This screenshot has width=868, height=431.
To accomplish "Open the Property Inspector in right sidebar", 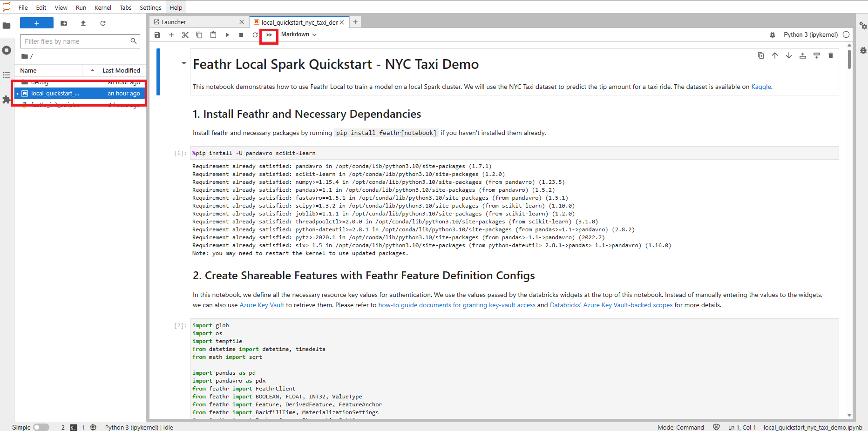I will pyautogui.click(x=863, y=26).
